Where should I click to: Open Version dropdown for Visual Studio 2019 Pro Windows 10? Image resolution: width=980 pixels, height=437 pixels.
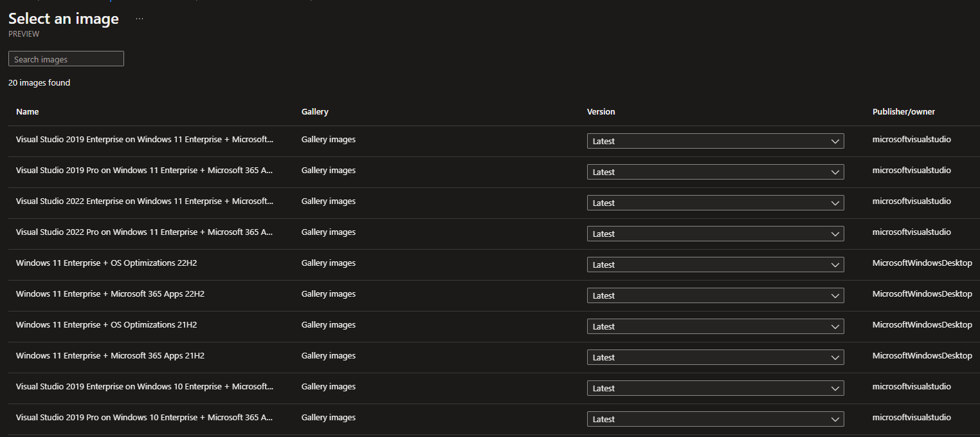coord(716,419)
